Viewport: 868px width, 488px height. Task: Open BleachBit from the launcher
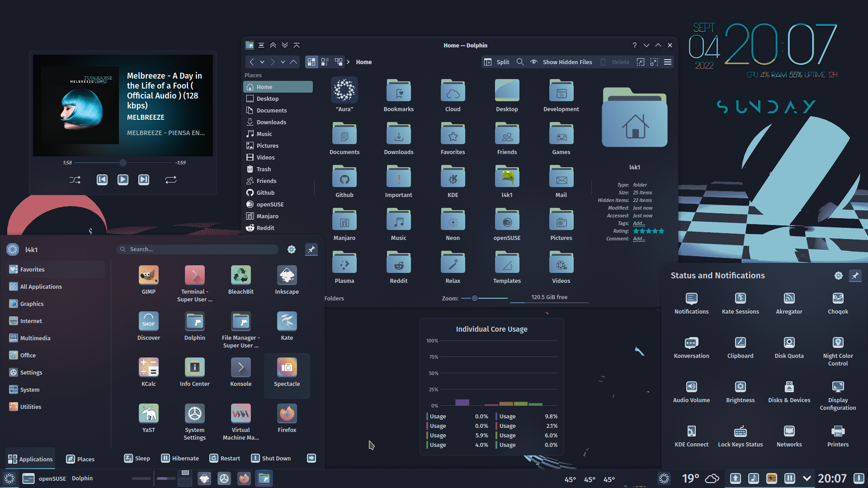pos(241,280)
